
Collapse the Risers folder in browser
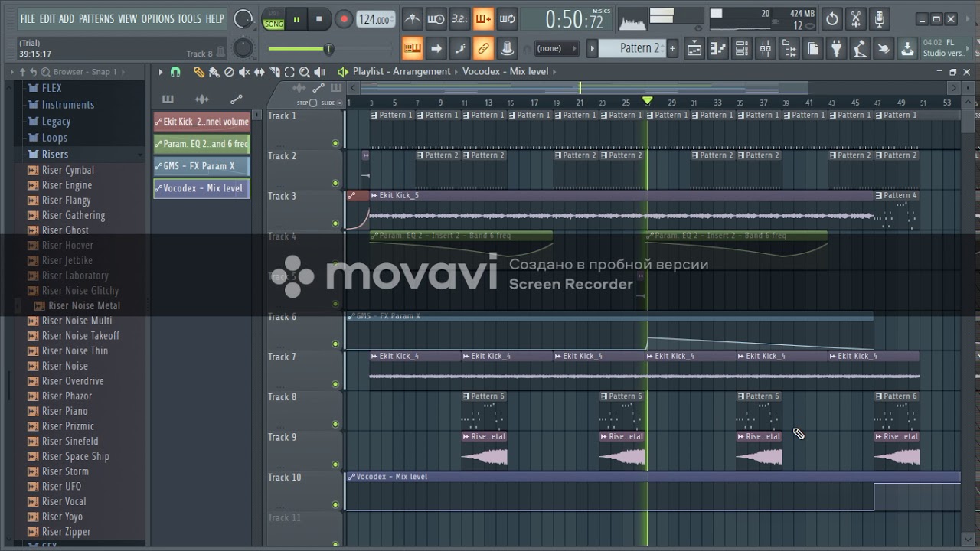54,154
